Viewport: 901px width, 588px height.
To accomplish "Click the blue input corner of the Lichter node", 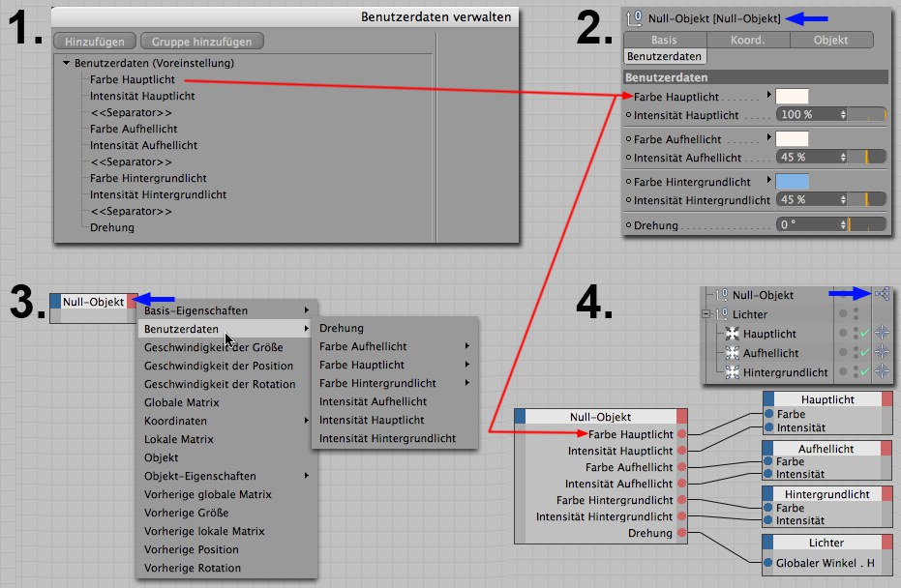I will coord(767,542).
